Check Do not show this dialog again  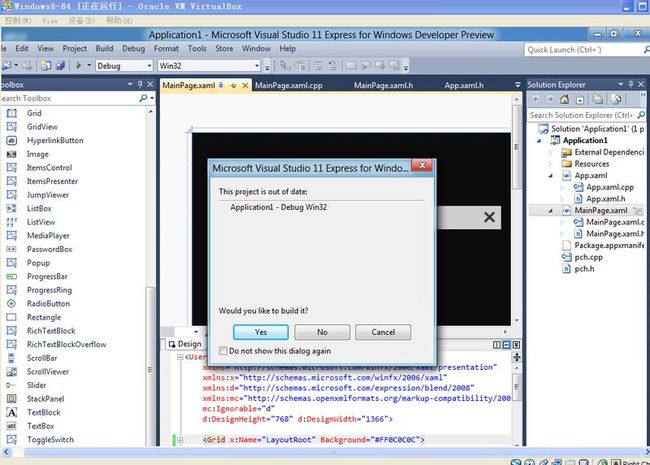pyautogui.click(x=223, y=351)
